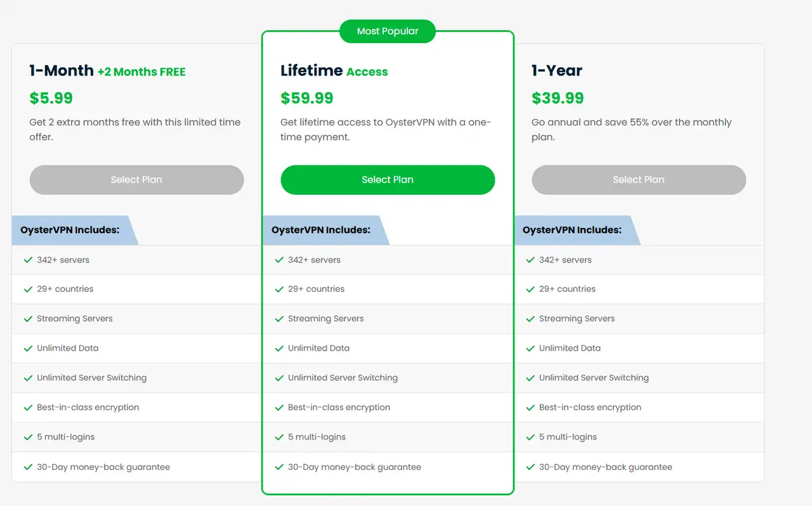Click Unlimited Server Switching checkmark in 1-Month card

[28, 377]
